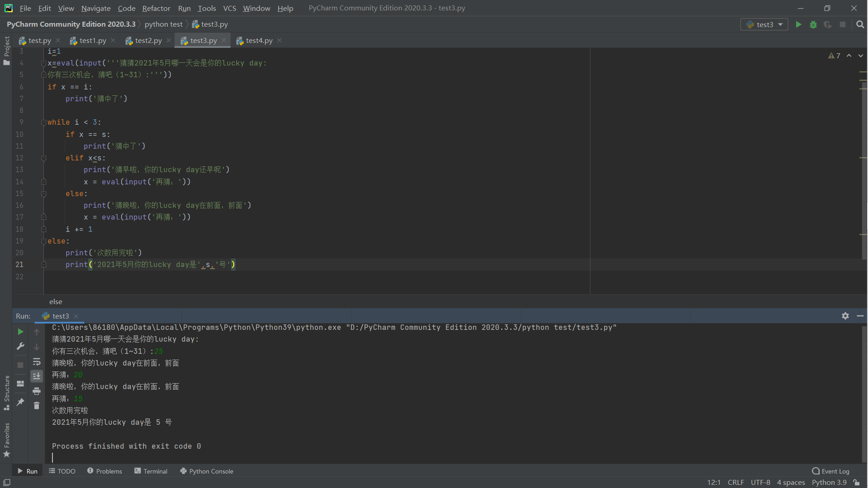Clear all console output with trash icon
Screen dimensions: 868x488
37,406
